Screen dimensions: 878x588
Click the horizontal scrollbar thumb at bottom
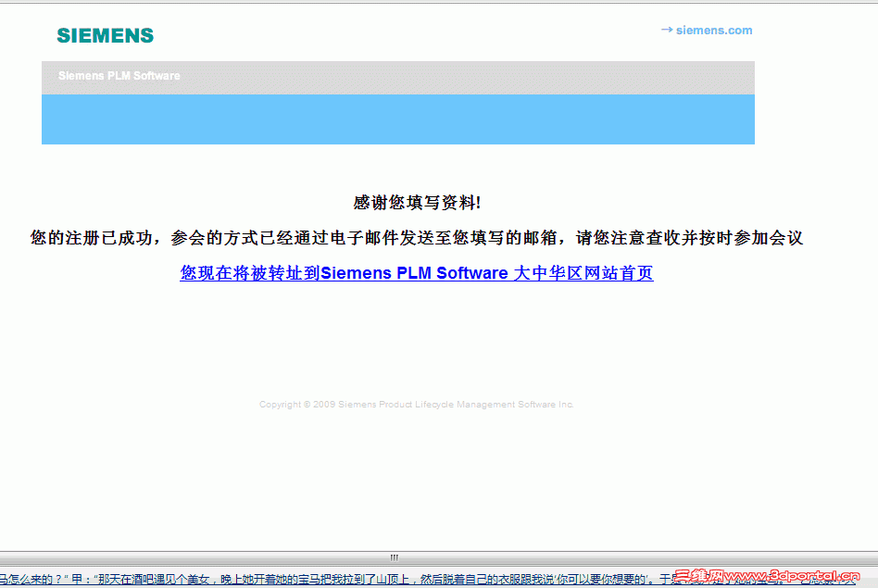[x=398, y=557]
